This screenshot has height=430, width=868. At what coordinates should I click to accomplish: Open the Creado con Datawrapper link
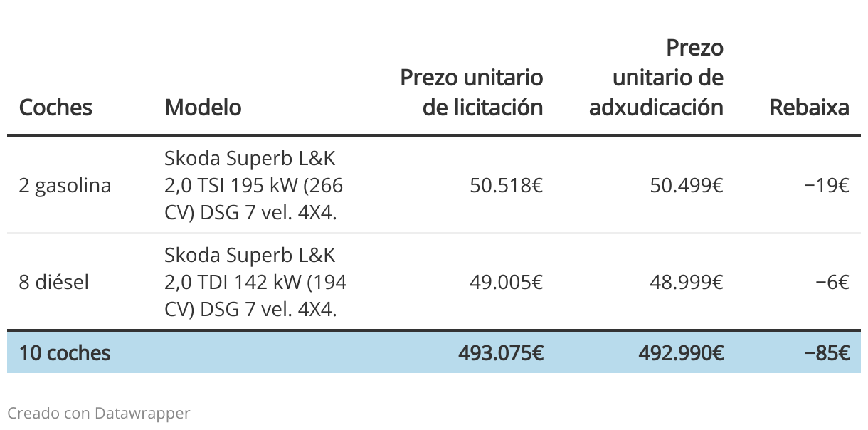(x=99, y=413)
